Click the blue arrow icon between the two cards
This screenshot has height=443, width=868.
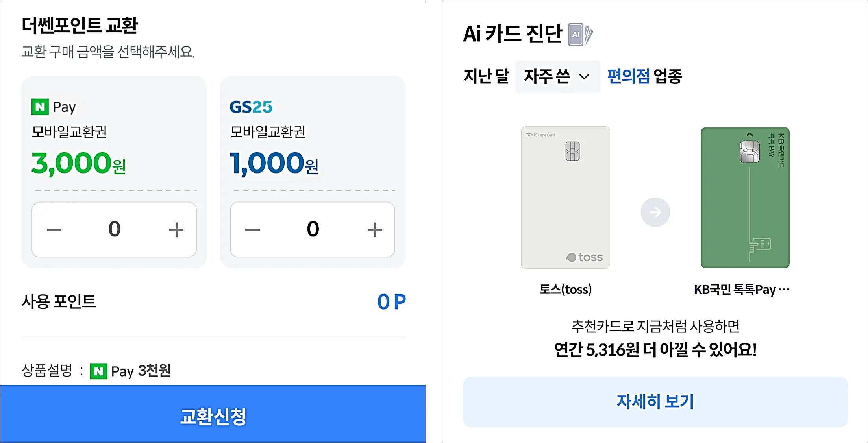(655, 212)
